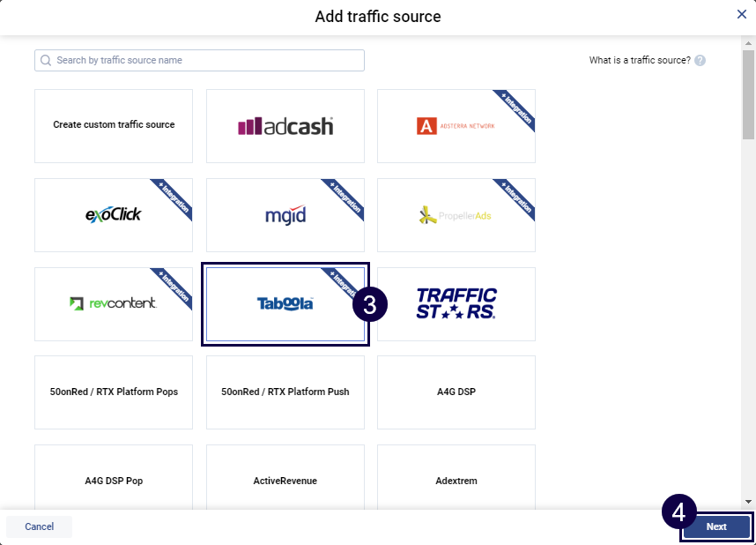This screenshot has height=545, width=756.
Task: Pick the ExoClick traffic source logo
Action: point(113,215)
